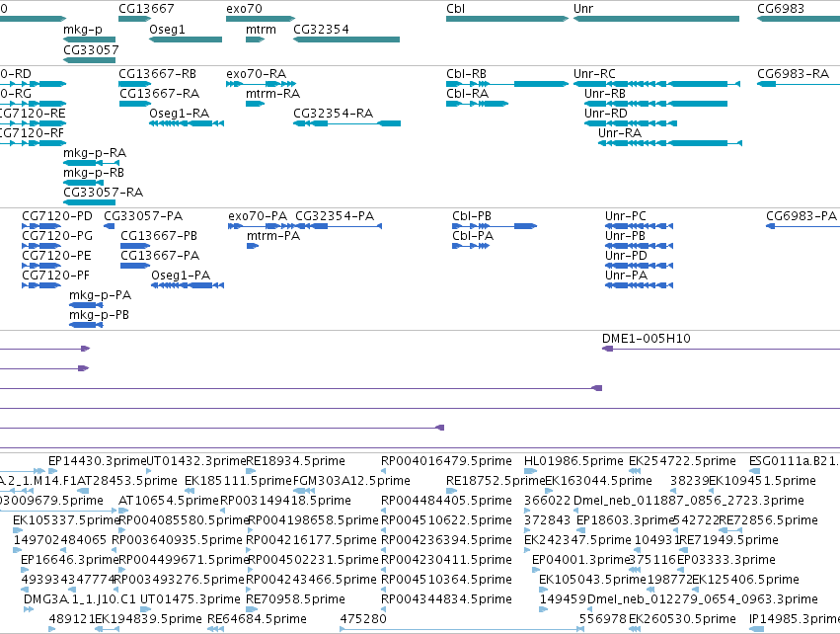The image size is (840, 634).
Task: Click the Cbl-PB protein label
Action: pyautogui.click(x=472, y=216)
